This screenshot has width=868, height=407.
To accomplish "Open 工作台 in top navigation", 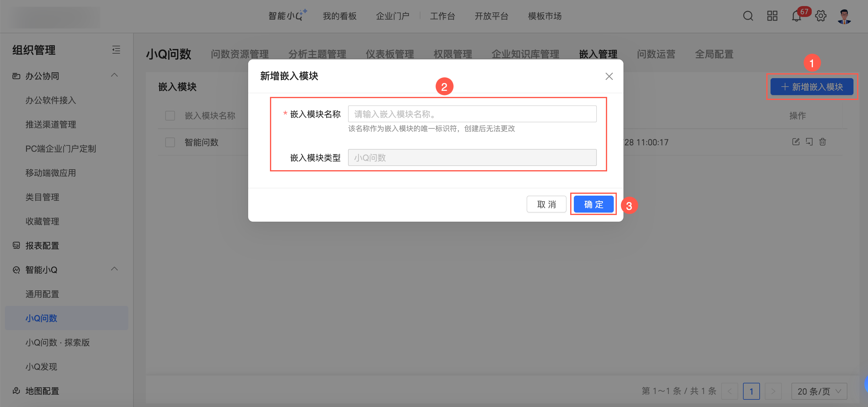I will pos(442,16).
